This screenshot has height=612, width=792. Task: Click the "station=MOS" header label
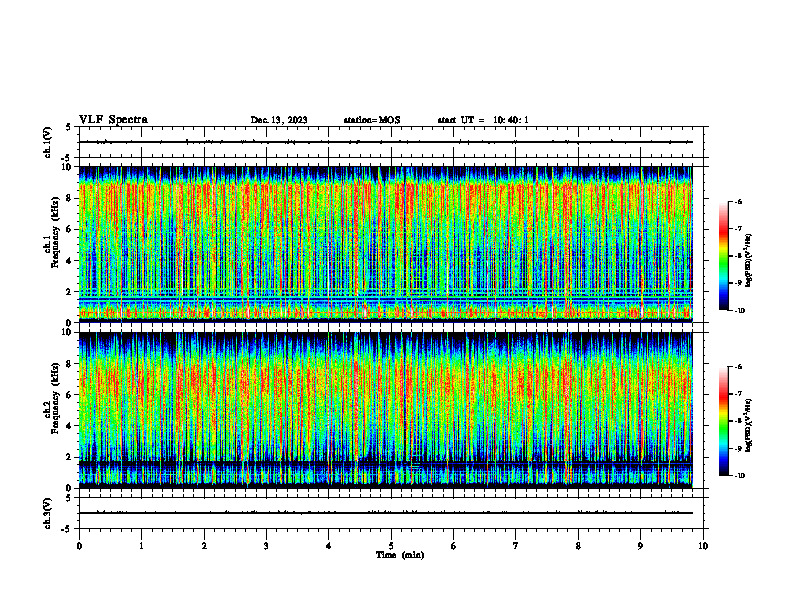coord(372,120)
